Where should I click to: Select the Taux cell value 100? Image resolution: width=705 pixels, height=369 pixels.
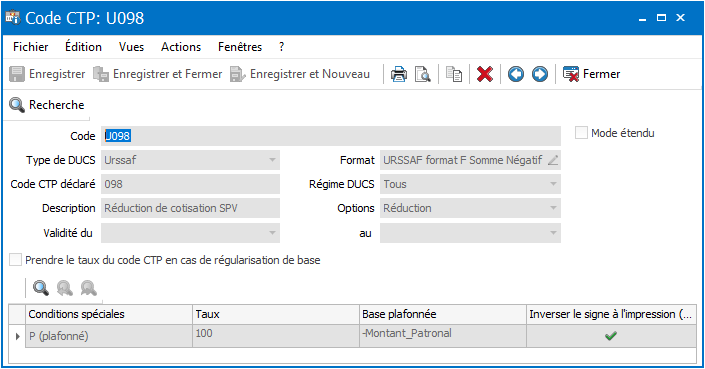(276, 336)
